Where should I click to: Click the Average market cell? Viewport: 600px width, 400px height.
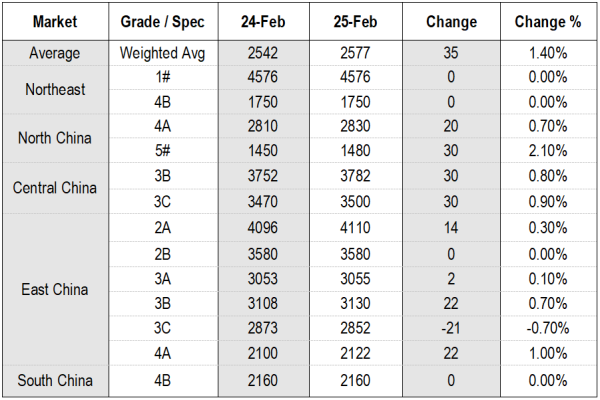pyautogui.click(x=56, y=54)
